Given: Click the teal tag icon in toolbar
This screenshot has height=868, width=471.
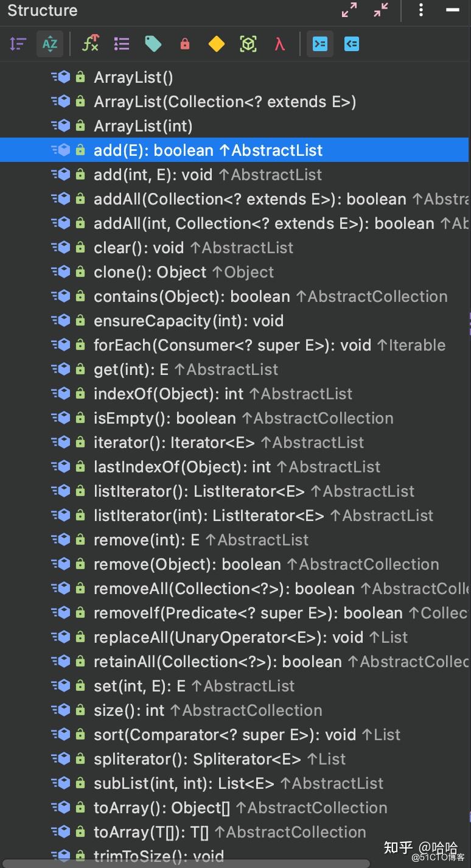Looking at the screenshot, I should pyautogui.click(x=153, y=44).
